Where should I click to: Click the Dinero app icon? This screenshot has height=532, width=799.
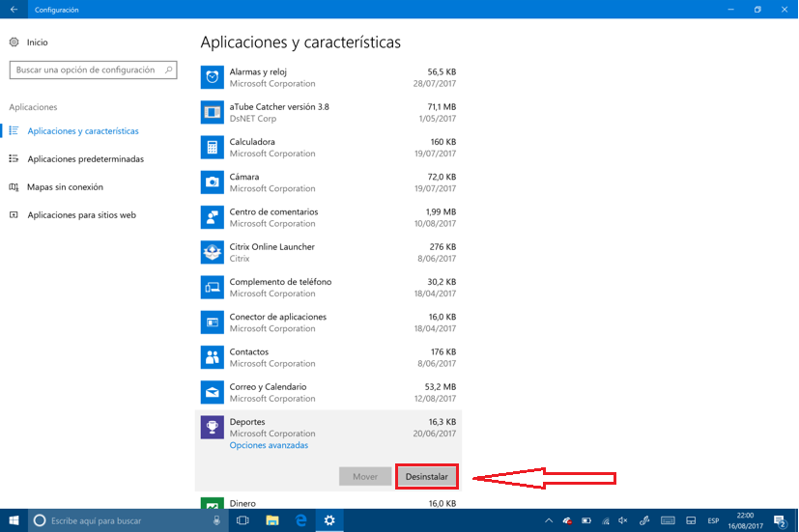pyautogui.click(x=212, y=503)
